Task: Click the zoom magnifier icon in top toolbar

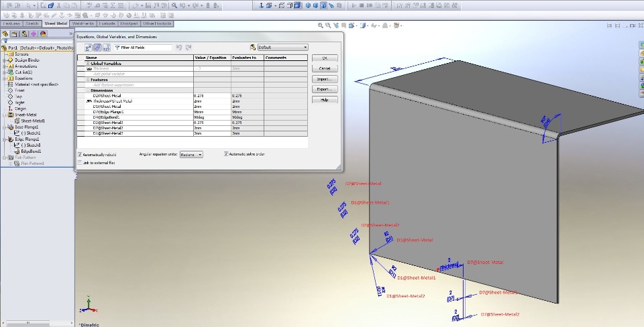Action: (x=174, y=6)
